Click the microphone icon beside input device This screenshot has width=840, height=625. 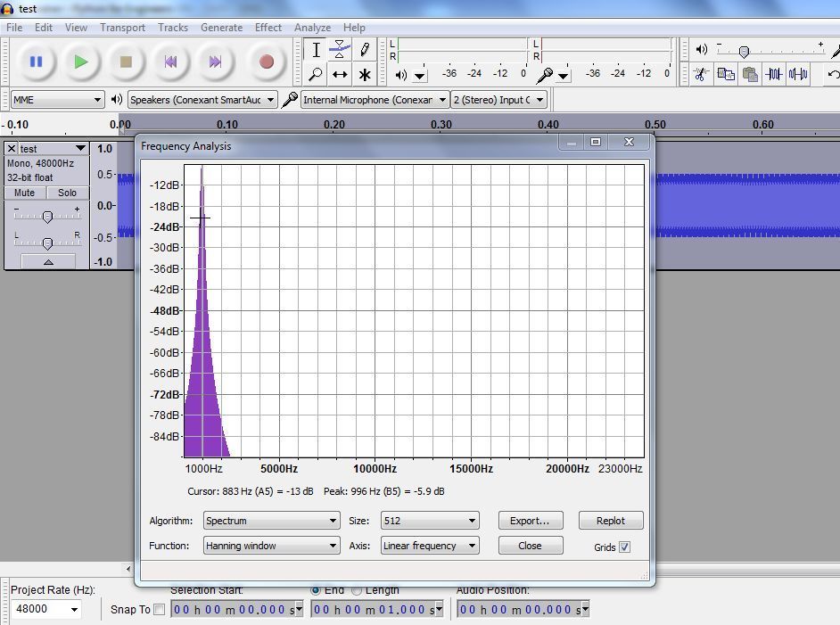pos(289,99)
